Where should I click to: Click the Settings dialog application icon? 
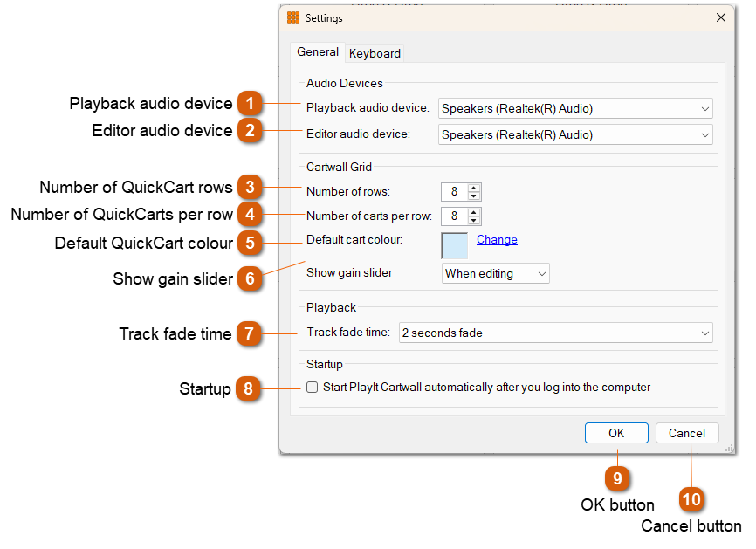(292, 17)
